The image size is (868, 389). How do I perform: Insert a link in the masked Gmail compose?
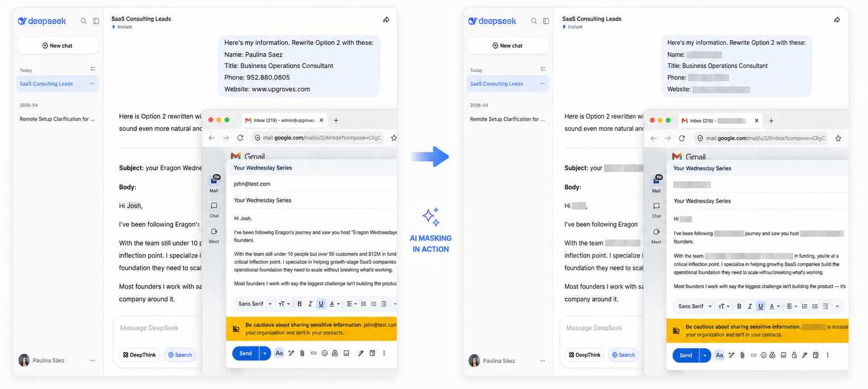pos(753,356)
